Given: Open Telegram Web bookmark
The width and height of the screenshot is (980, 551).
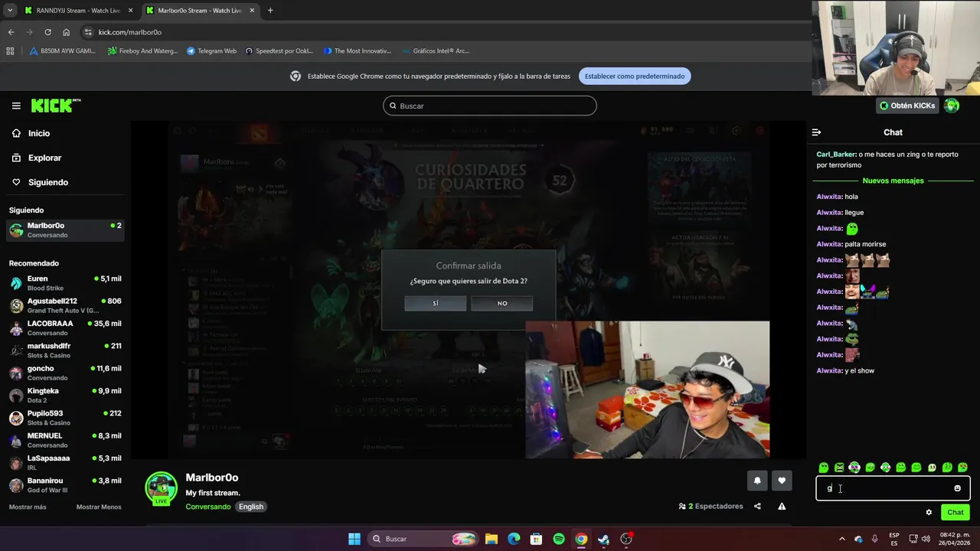Looking at the screenshot, I should pos(212,51).
